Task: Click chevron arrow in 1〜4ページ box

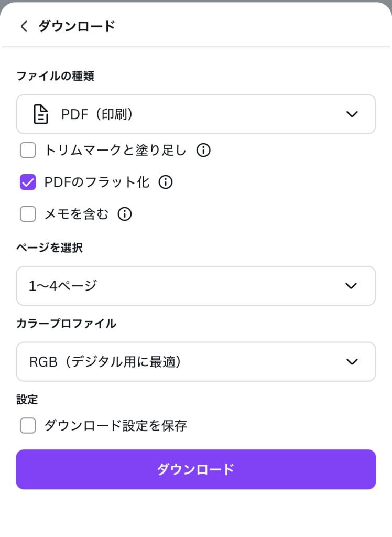Action: (x=351, y=286)
